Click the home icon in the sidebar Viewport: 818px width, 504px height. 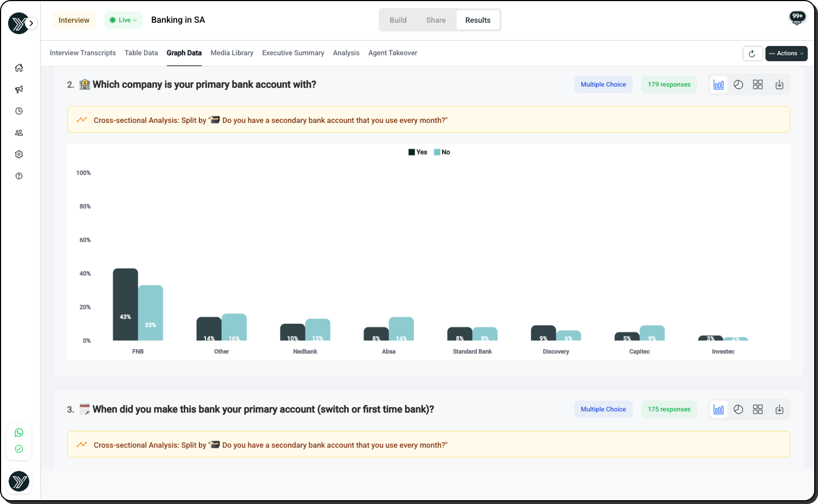(x=19, y=68)
